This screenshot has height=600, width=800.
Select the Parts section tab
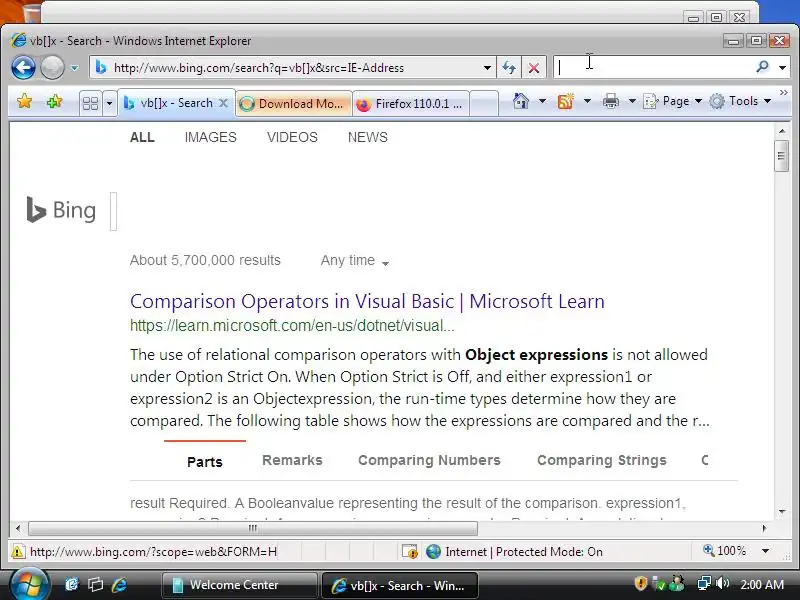pos(205,462)
